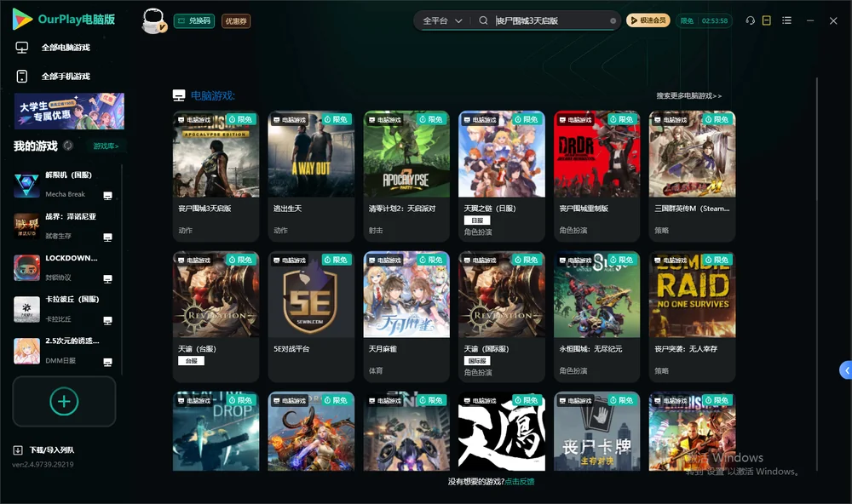Viewport: 852px width, 504px height.
Task: Click the LOCKDOWN game icon in sidebar
Action: (26, 267)
